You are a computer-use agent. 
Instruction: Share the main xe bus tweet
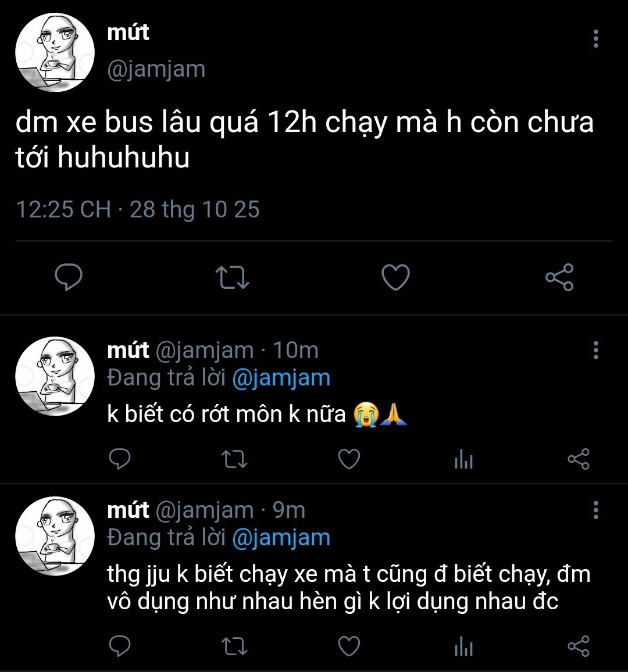point(559,277)
